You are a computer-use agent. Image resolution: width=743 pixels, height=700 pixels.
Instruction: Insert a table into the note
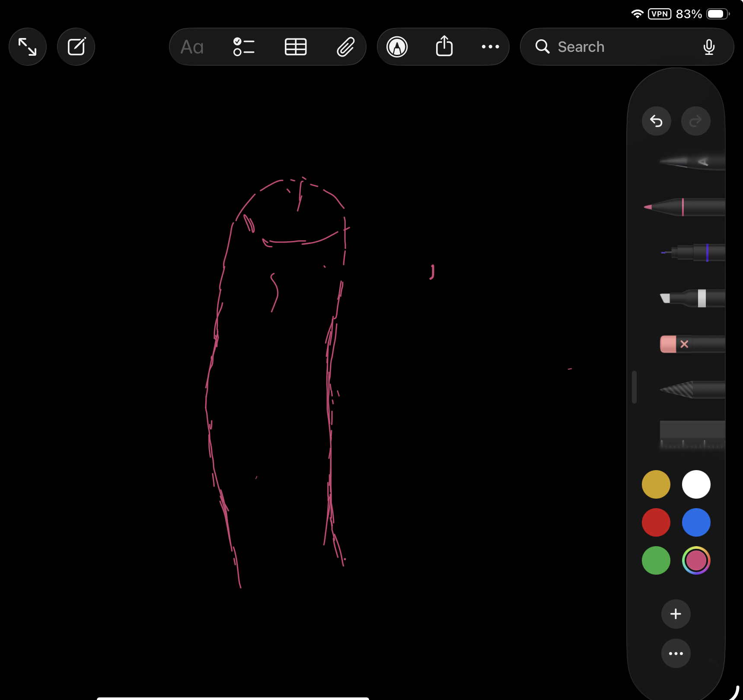coord(296,47)
